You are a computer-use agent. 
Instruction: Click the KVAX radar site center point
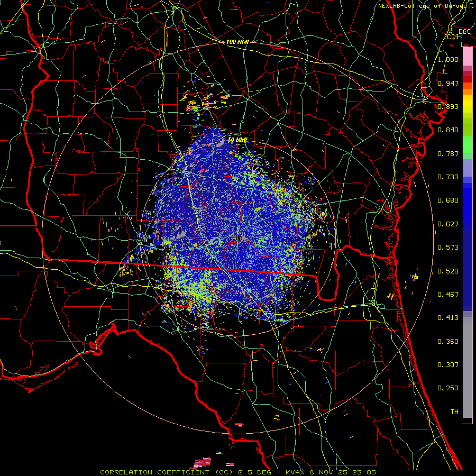[240, 239]
